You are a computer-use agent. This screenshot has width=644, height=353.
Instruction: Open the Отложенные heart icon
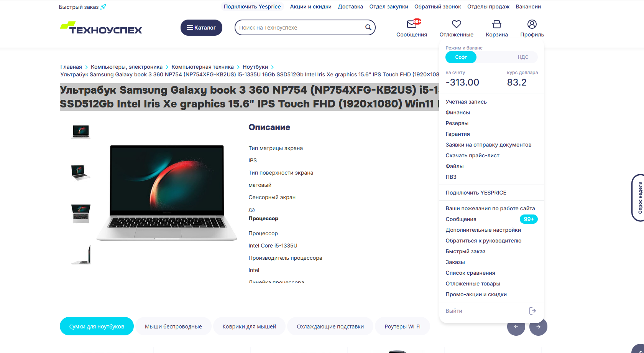[x=456, y=24]
